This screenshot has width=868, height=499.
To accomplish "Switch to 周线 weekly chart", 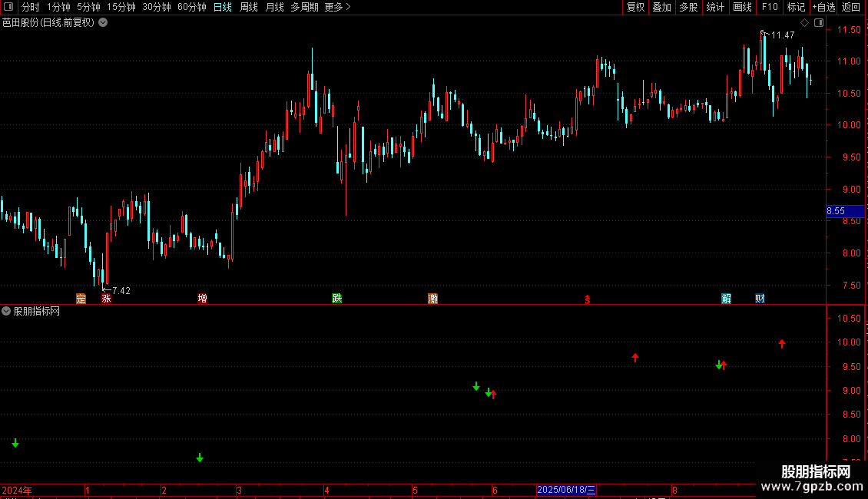I will [249, 7].
